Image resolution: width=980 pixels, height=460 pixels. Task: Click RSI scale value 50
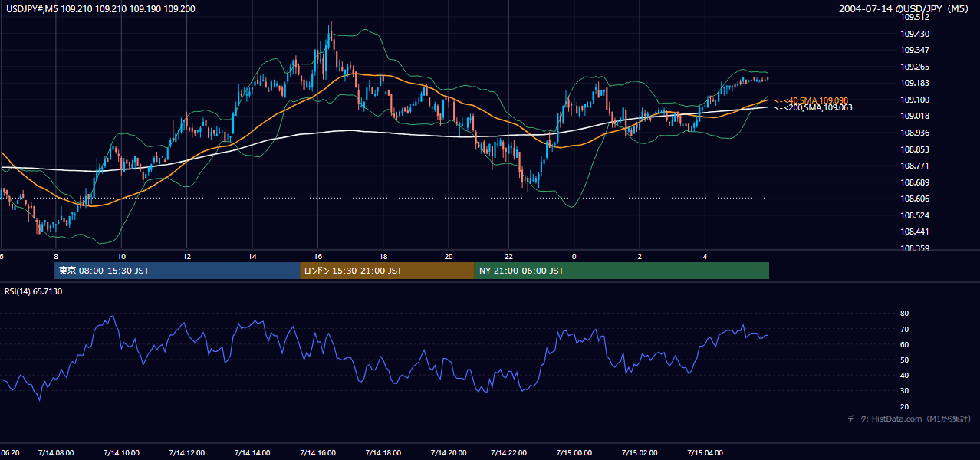click(x=904, y=360)
